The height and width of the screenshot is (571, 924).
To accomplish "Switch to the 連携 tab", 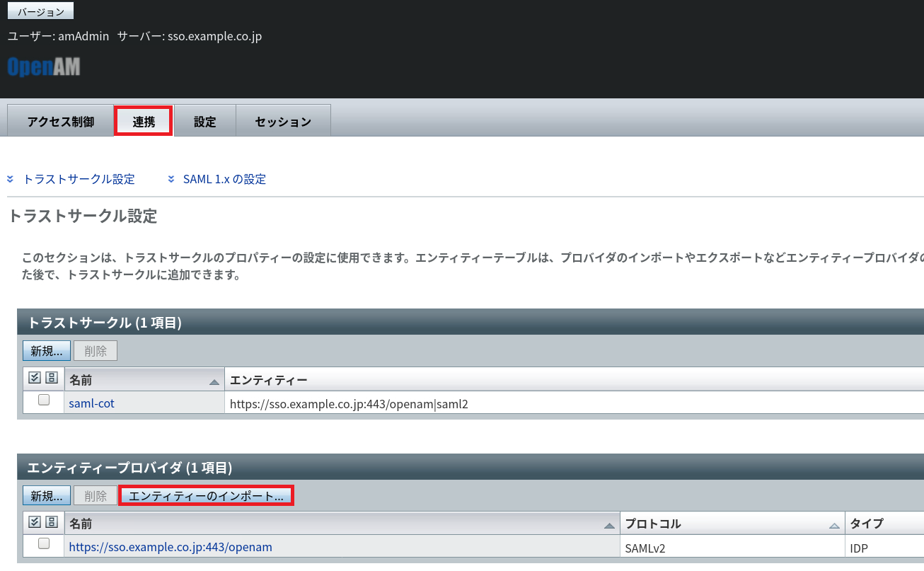I will tap(144, 121).
